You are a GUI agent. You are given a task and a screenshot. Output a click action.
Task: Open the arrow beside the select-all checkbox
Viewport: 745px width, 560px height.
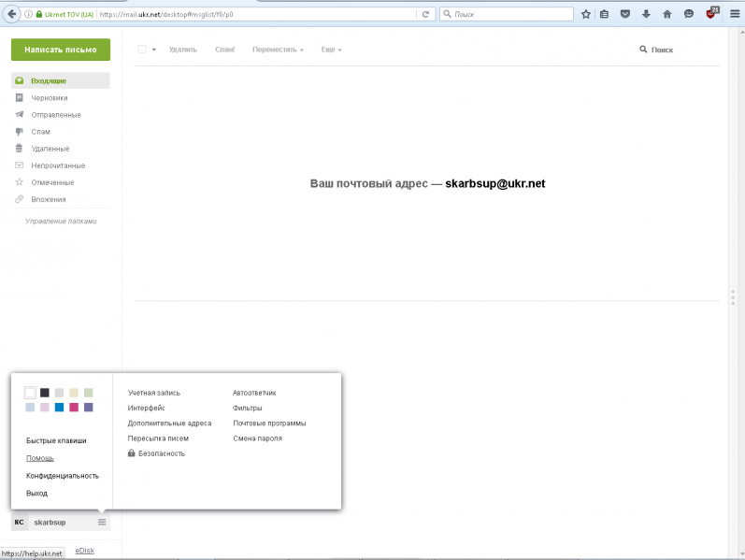[x=153, y=50]
